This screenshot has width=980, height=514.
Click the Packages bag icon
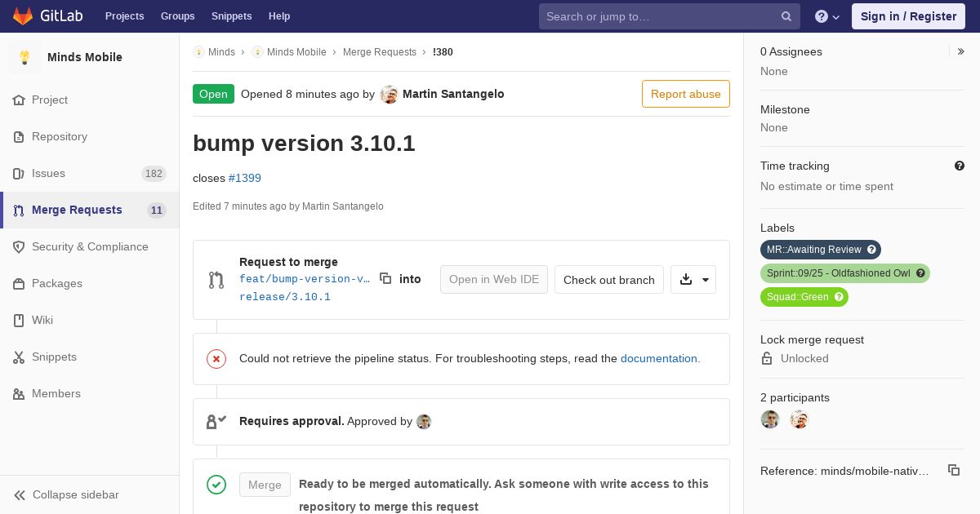click(19, 284)
